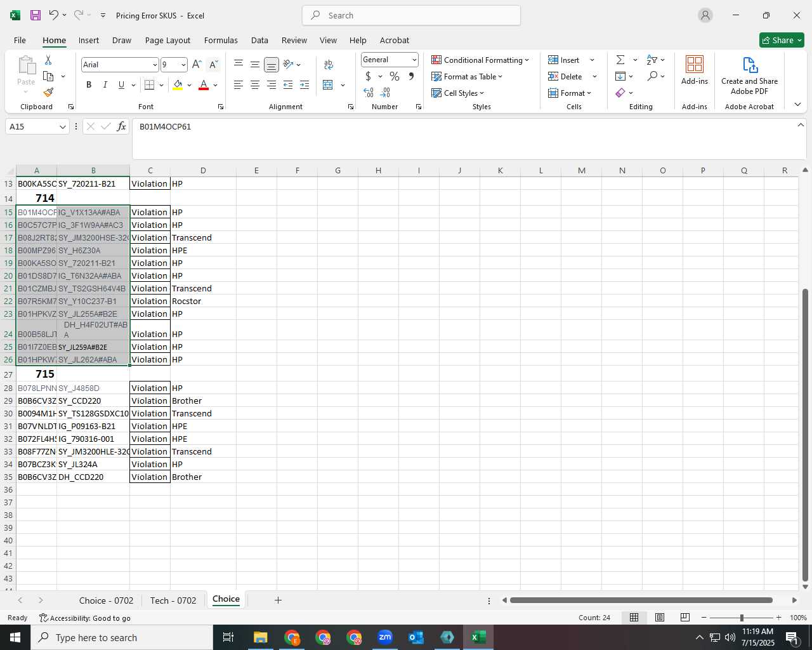Click Accessibility: Good to go status

(x=84, y=618)
